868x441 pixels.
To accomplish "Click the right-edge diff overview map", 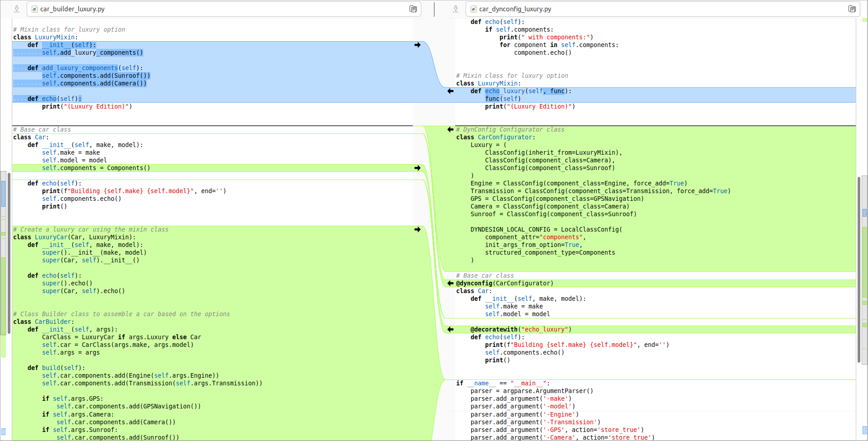I will tap(864, 229).
